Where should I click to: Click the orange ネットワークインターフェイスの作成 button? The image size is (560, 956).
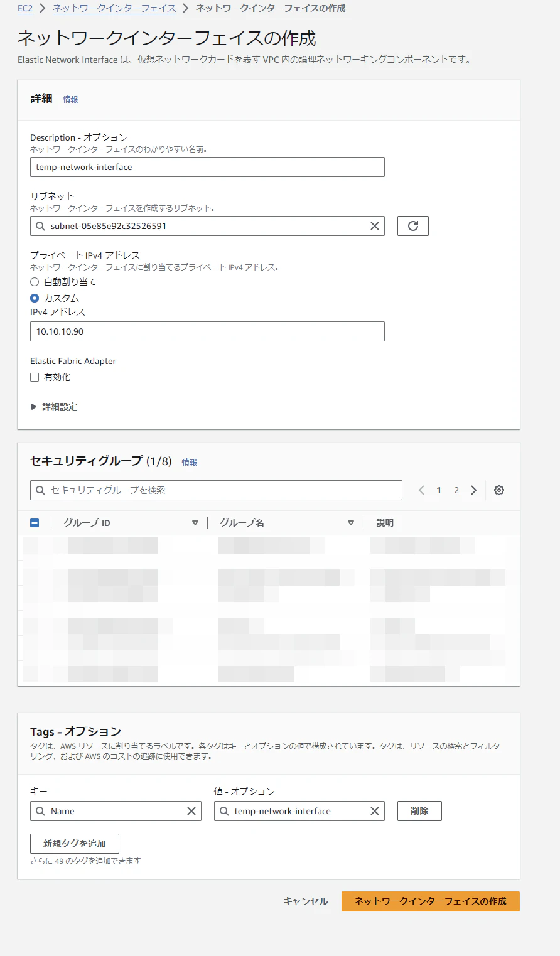(431, 901)
